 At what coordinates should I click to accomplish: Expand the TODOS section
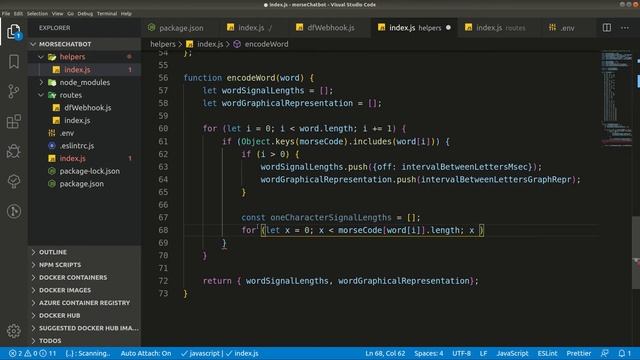click(x=84, y=341)
